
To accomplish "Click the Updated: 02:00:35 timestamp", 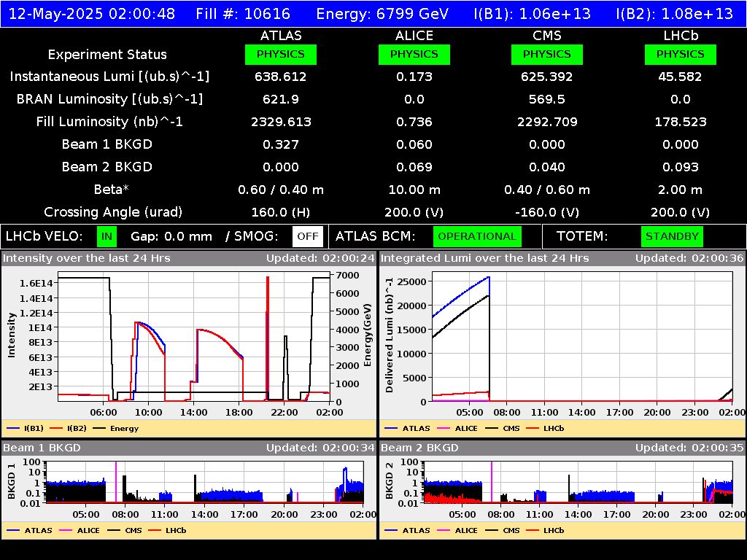I will point(689,448).
